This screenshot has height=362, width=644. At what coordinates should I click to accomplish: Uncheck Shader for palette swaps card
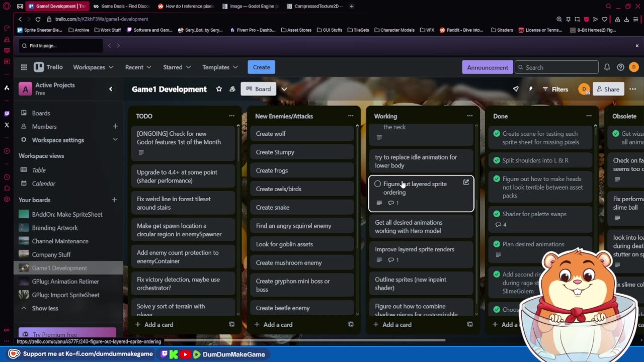click(497, 214)
